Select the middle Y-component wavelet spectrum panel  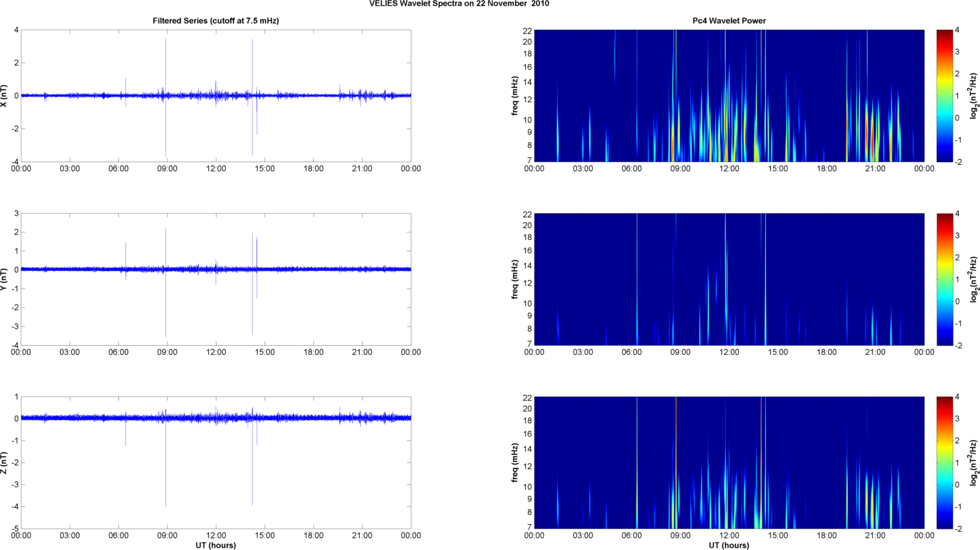(728, 279)
